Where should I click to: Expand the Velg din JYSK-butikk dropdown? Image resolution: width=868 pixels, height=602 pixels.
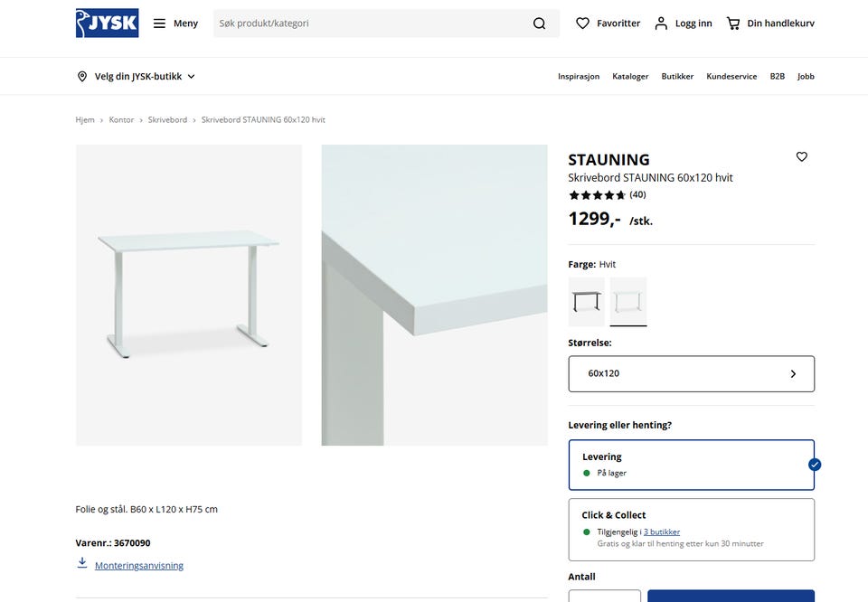point(137,76)
